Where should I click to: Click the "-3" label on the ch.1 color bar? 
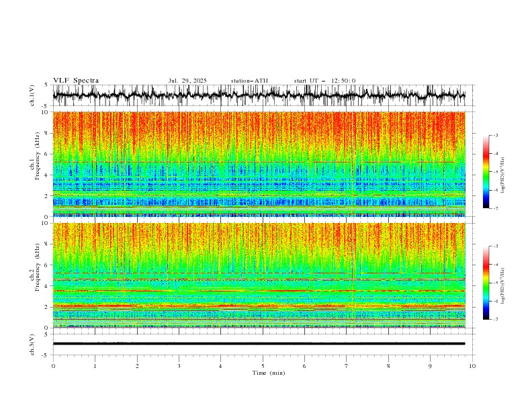(x=496, y=135)
